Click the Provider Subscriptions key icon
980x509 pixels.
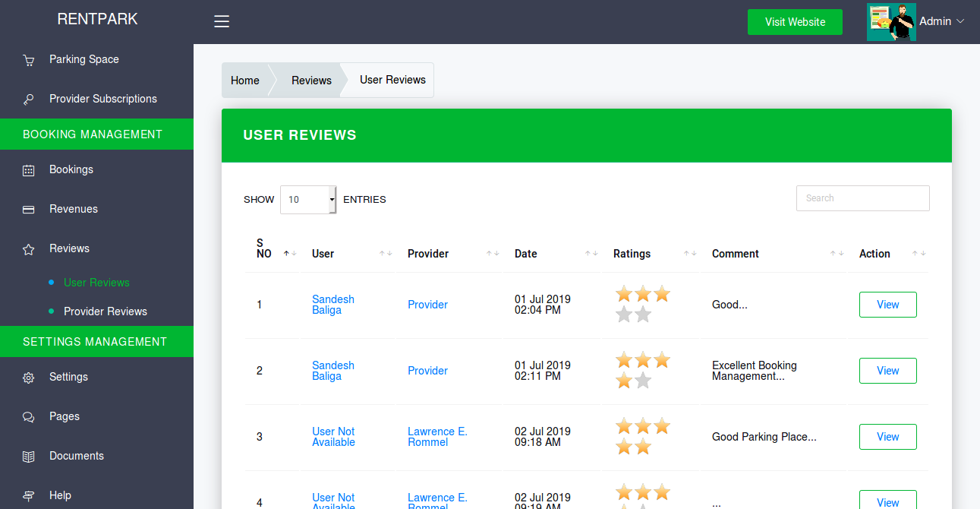[29, 100]
